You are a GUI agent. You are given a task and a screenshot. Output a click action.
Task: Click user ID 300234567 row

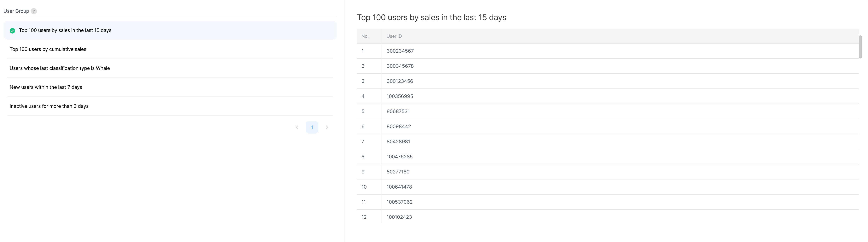(400, 51)
